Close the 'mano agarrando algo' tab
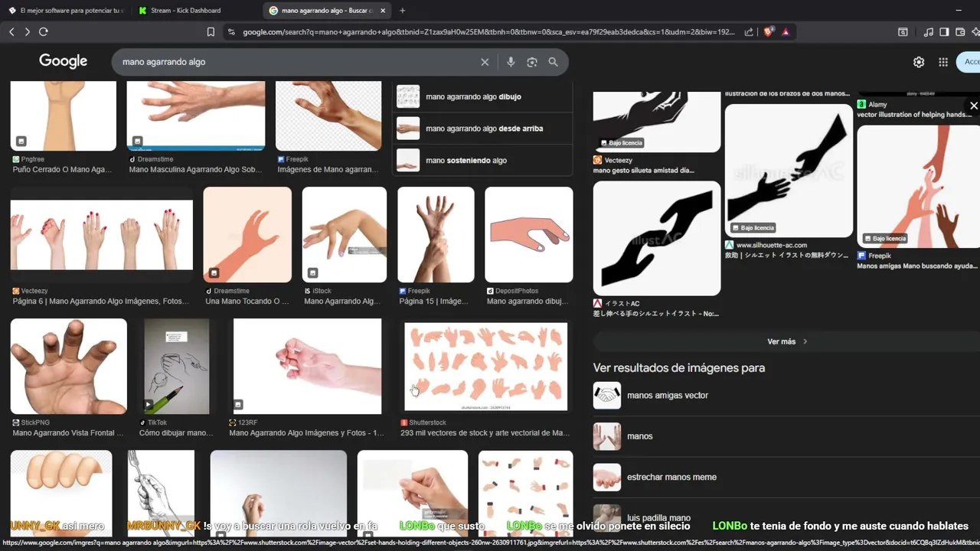 click(383, 11)
